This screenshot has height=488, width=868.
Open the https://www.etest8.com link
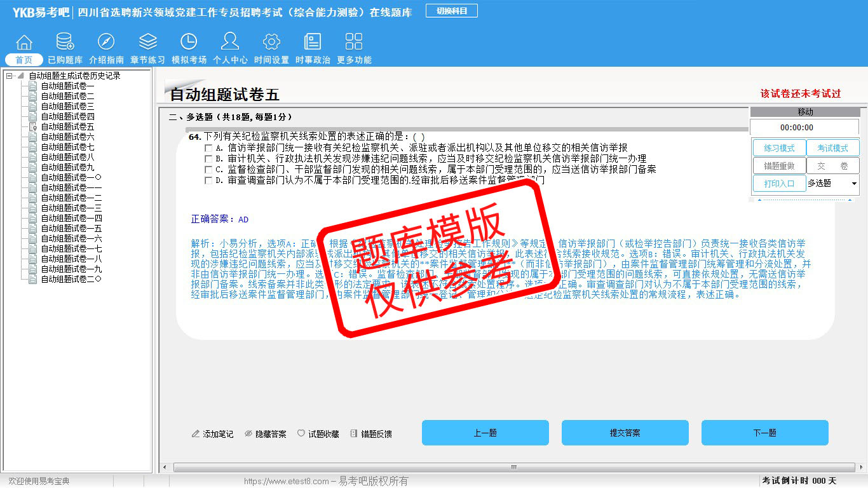pyautogui.click(x=287, y=482)
